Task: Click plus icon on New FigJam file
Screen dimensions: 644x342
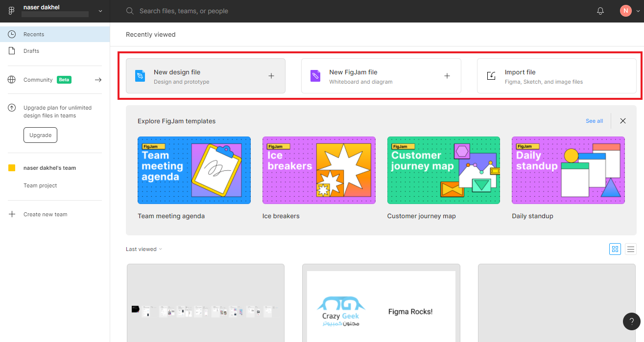Action: pos(447,76)
